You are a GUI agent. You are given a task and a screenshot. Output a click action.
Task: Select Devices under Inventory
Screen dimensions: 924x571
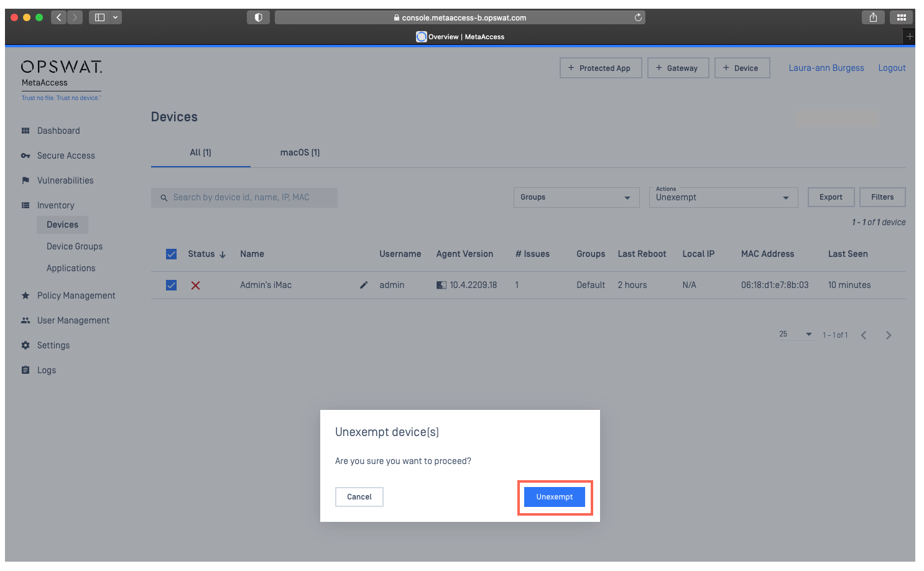[x=62, y=225]
